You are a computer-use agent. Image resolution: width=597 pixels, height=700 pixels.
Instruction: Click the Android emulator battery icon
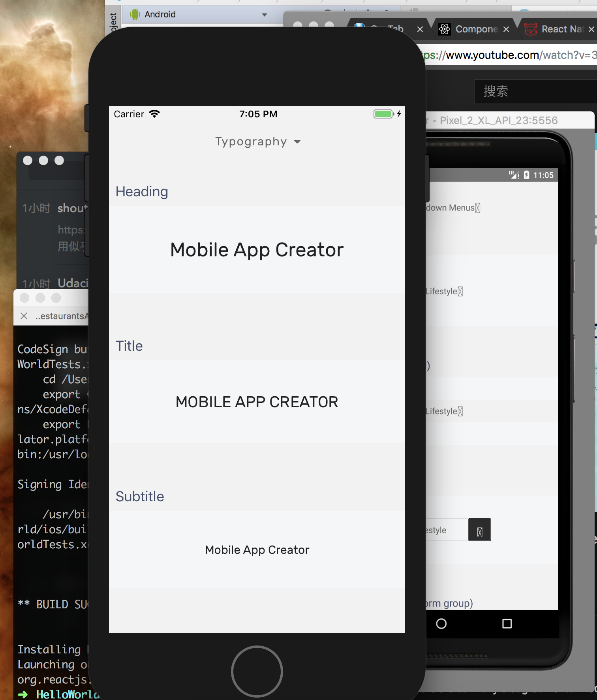527,175
